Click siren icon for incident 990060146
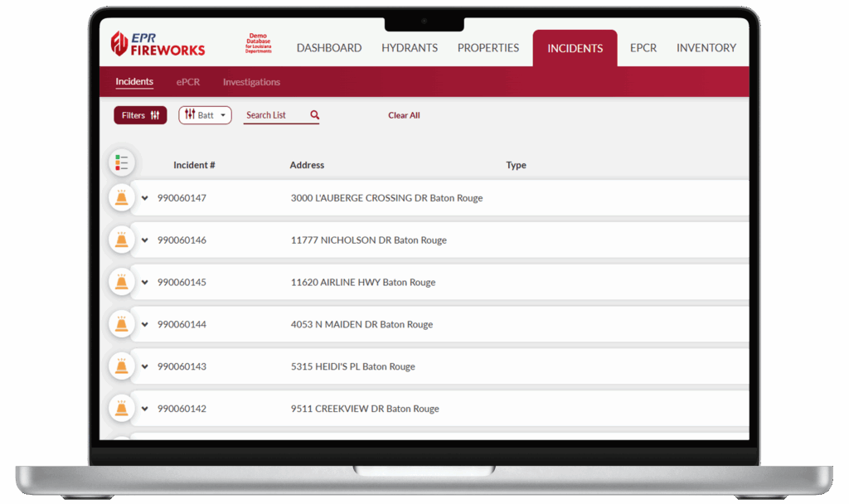Viewport: 849px width, 504px height. (122, 240)
